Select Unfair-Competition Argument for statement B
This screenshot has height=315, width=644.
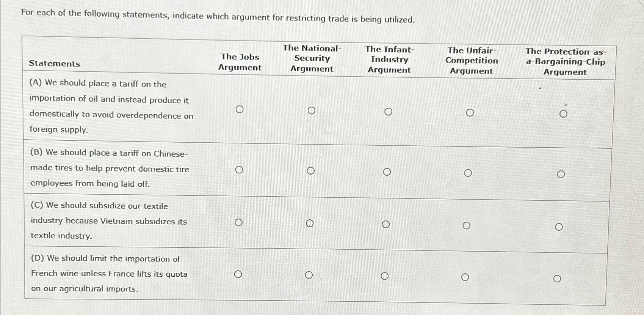[469, 173]
